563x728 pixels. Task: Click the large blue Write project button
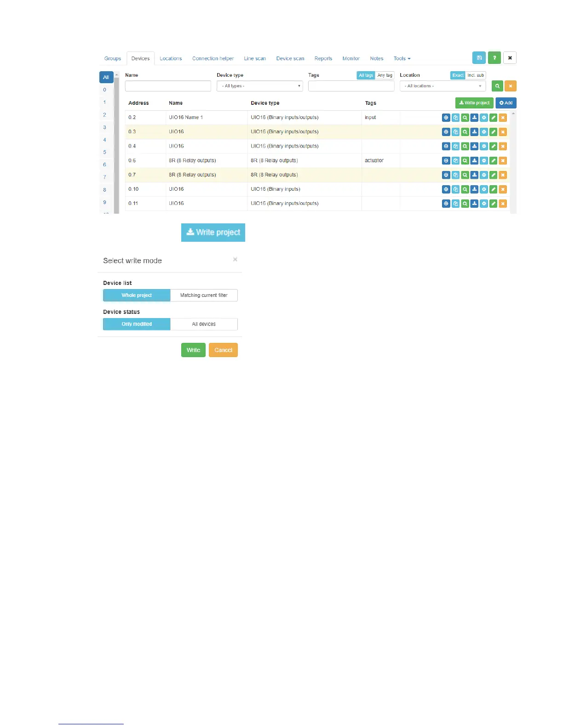pyautogui.click(x=213, y=233)
